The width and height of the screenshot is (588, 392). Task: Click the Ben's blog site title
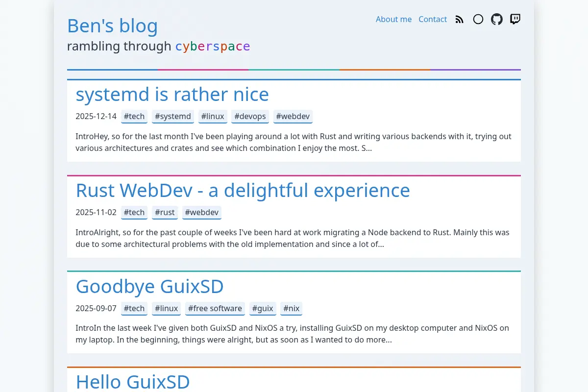pyautogui.click(x=112, y=26)
